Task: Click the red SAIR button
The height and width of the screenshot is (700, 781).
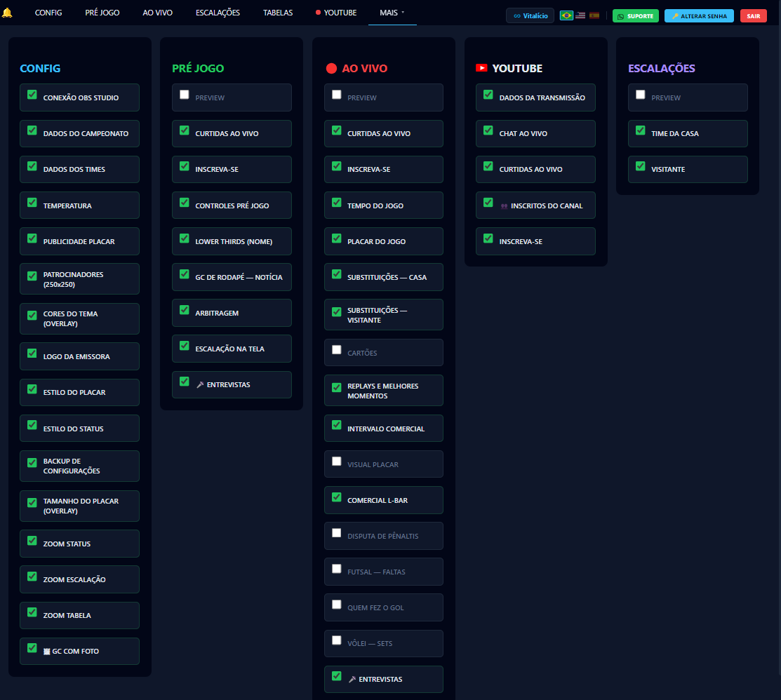Action: coord(753,16)
